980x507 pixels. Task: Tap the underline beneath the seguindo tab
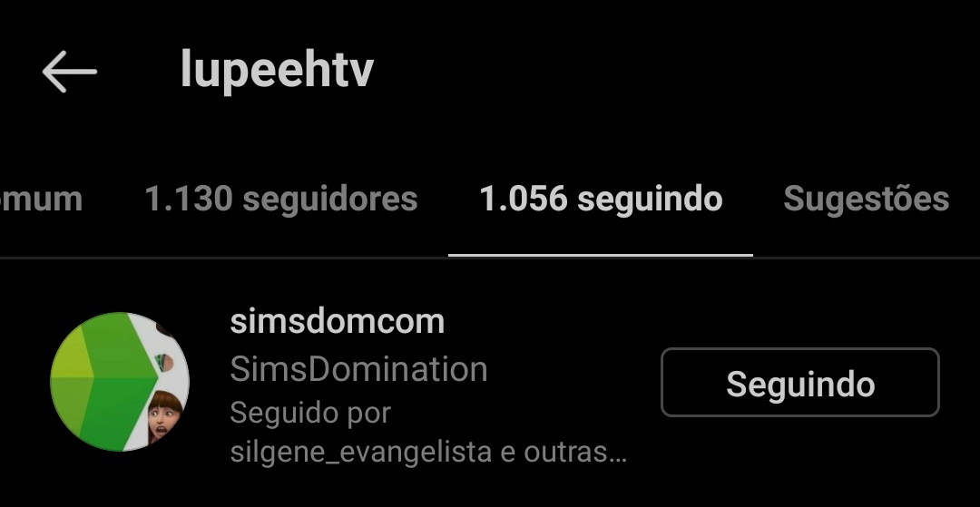[x=601, y=255]
